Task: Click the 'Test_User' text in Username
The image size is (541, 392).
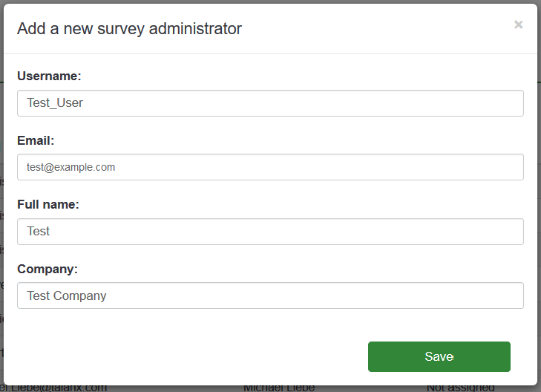Action: (55, 103)
